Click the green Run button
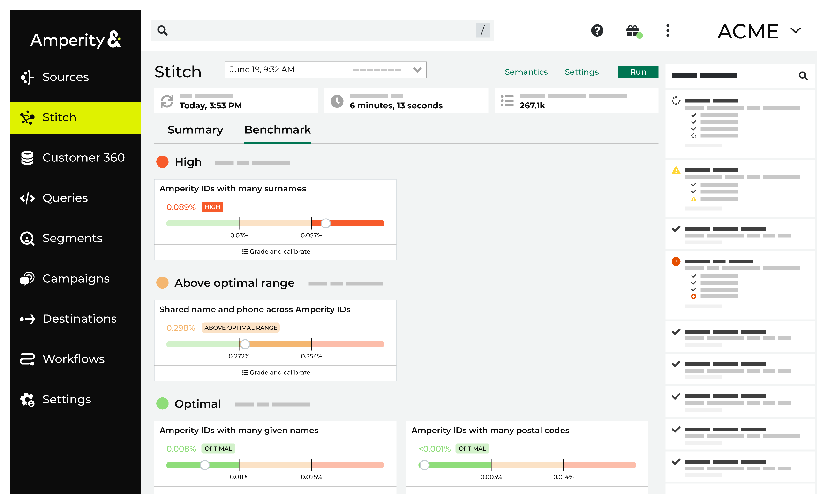This screenshot has width=827, height=504. pos(638,72)
